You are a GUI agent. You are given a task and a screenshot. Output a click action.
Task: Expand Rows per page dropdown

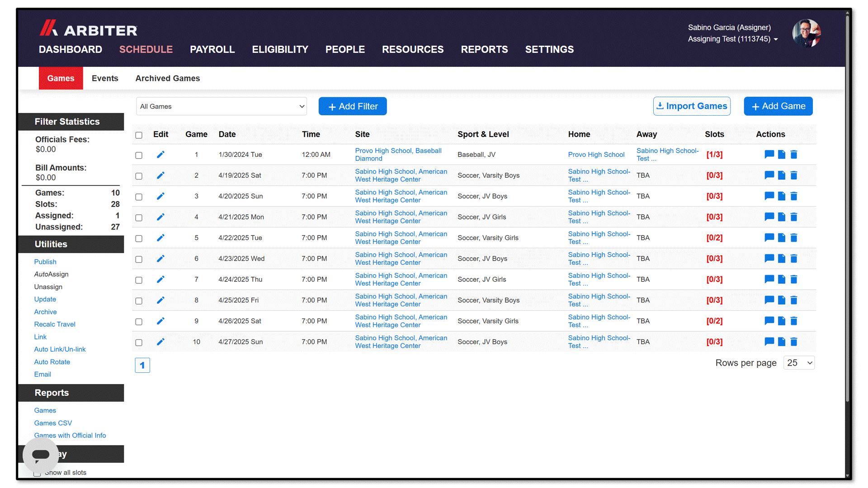(x=799, y=363)
